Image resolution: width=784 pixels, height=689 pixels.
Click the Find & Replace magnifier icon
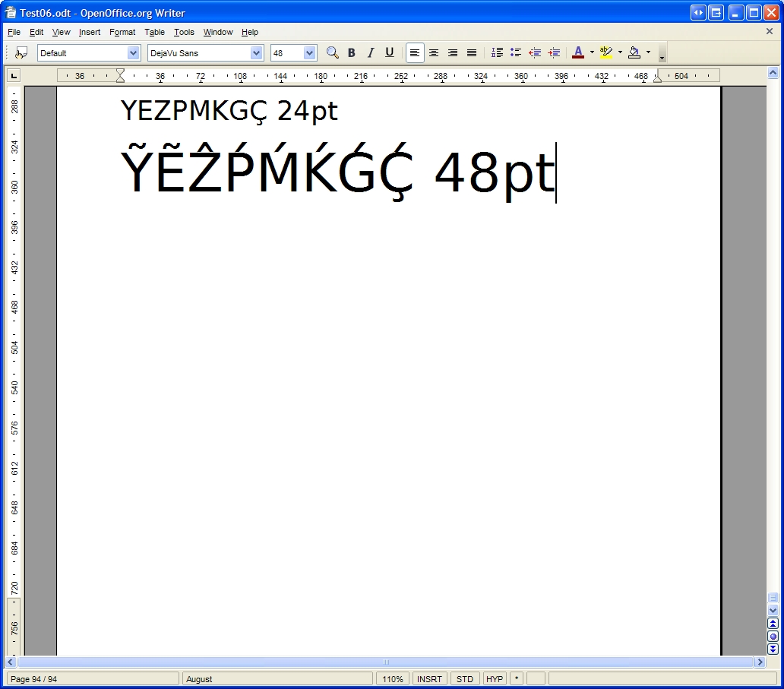tap(332, 52)
